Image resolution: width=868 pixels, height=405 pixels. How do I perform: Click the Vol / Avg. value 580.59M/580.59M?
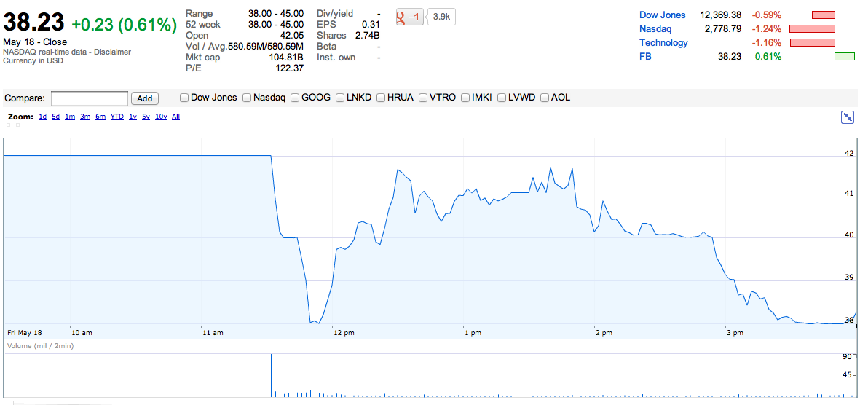click(x=266, y=47)
